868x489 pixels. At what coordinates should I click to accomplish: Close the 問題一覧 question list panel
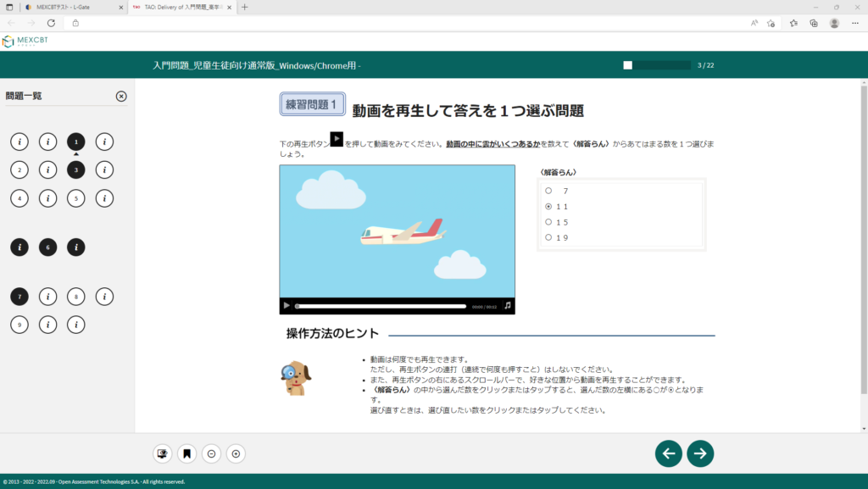[x=121, y=97]
